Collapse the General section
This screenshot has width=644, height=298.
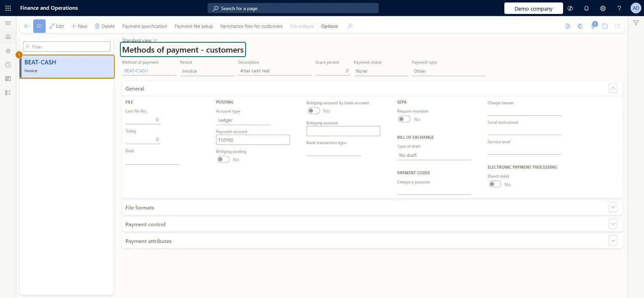613,88
